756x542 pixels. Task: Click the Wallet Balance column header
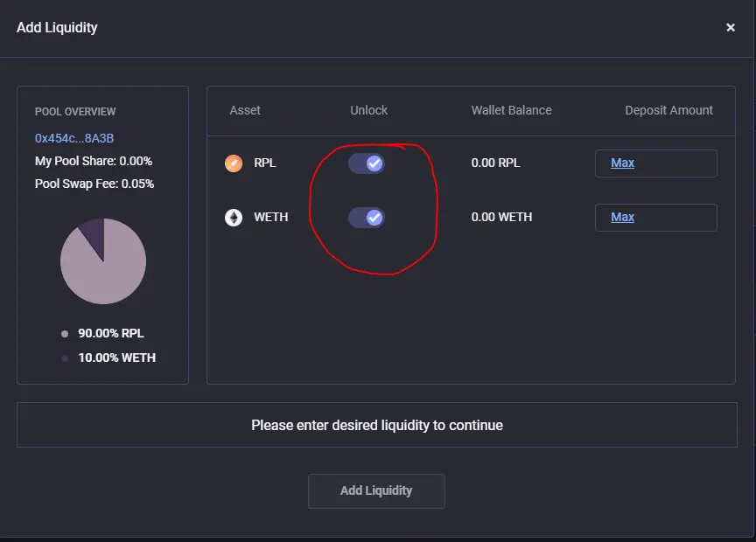512,110
